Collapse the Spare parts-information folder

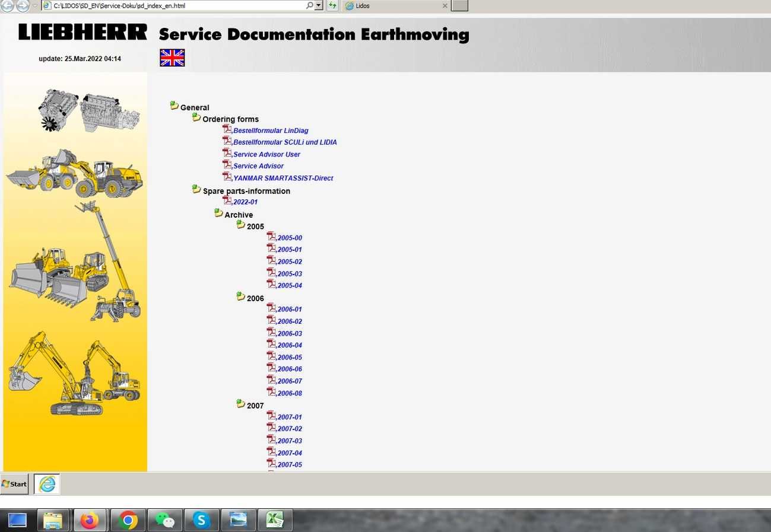[196, 189]
